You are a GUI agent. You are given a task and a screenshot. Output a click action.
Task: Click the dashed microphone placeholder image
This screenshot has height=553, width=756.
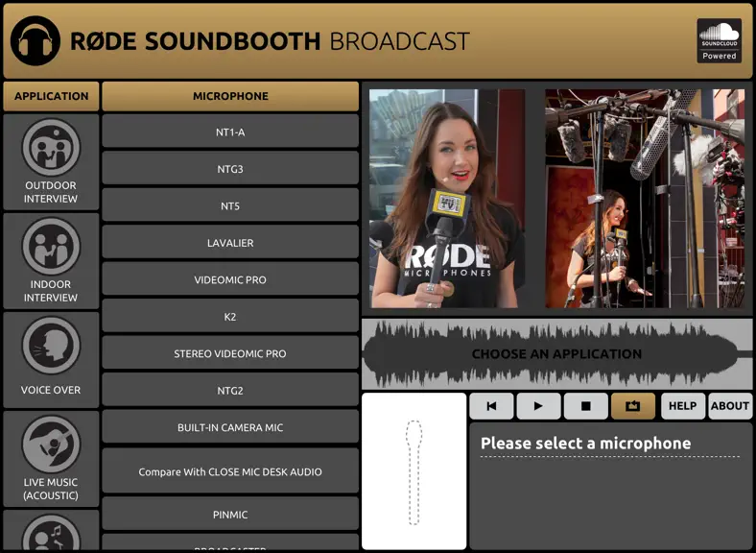414,471
